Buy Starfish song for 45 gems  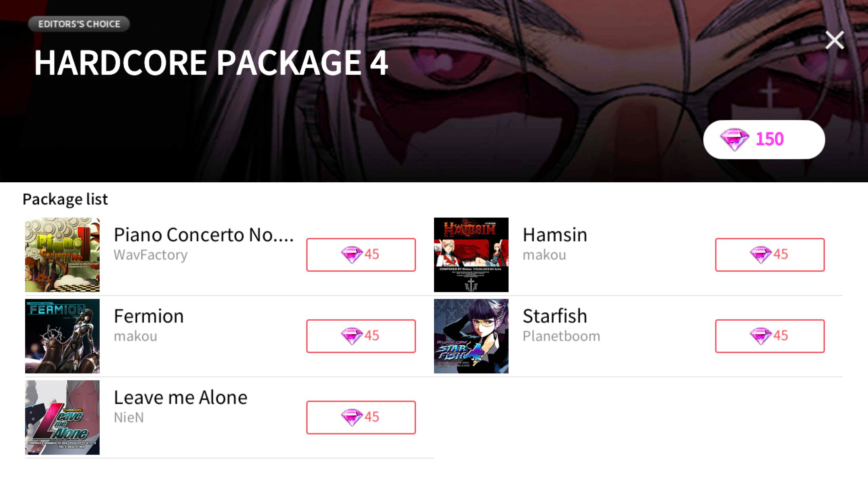tap(770, 336)
